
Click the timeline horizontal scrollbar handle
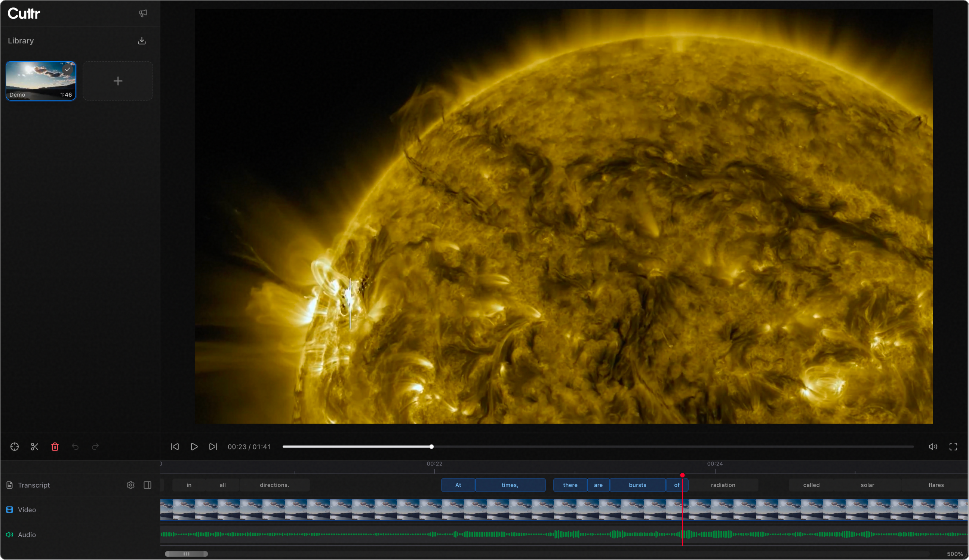point(187,554)
